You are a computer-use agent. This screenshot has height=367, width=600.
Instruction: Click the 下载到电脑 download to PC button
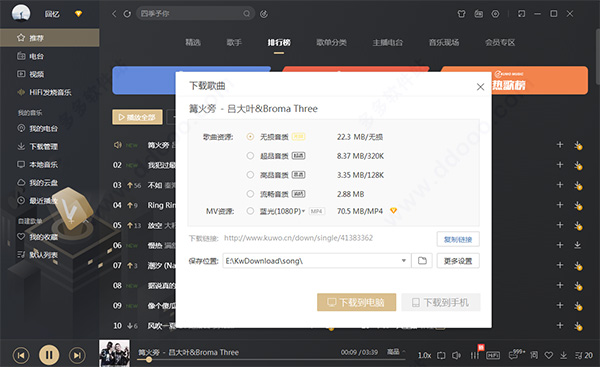356,302
